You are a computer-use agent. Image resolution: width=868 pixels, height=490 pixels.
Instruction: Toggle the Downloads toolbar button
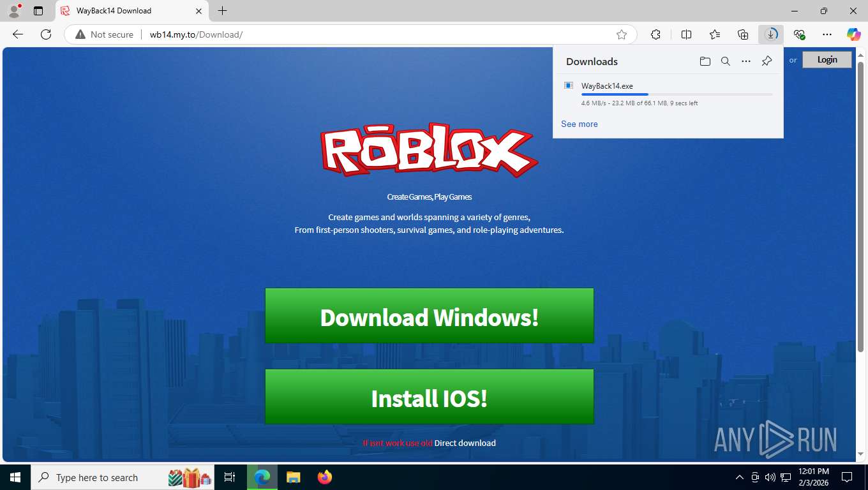(771, 34)
